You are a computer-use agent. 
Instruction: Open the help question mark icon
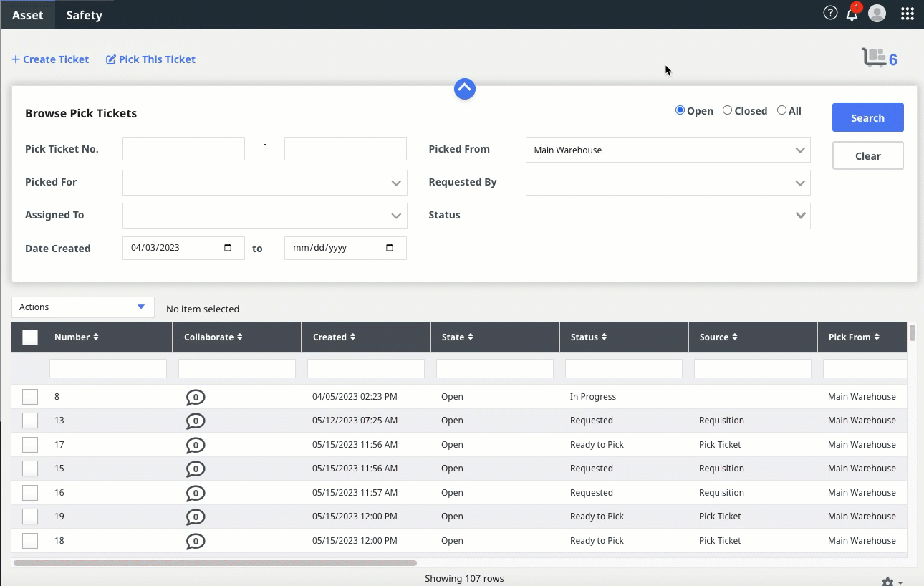pyautogui.click(x=830, y=12)
